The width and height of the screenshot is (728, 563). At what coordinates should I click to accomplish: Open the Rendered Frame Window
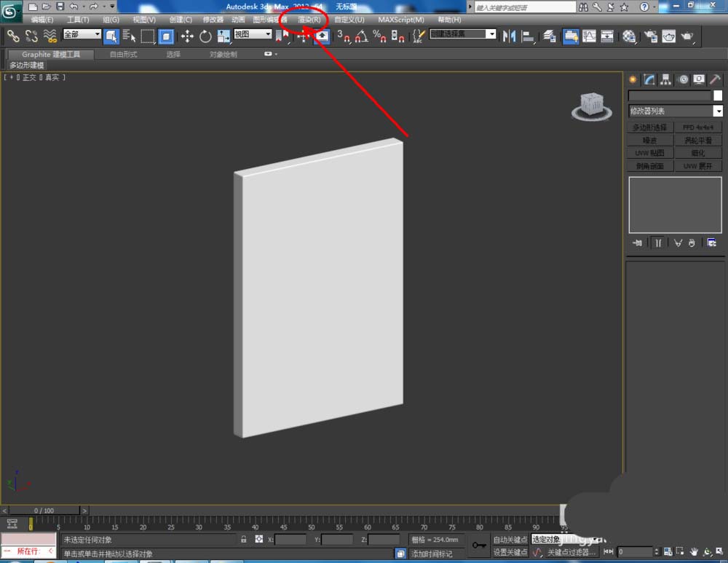pos(669,36)
